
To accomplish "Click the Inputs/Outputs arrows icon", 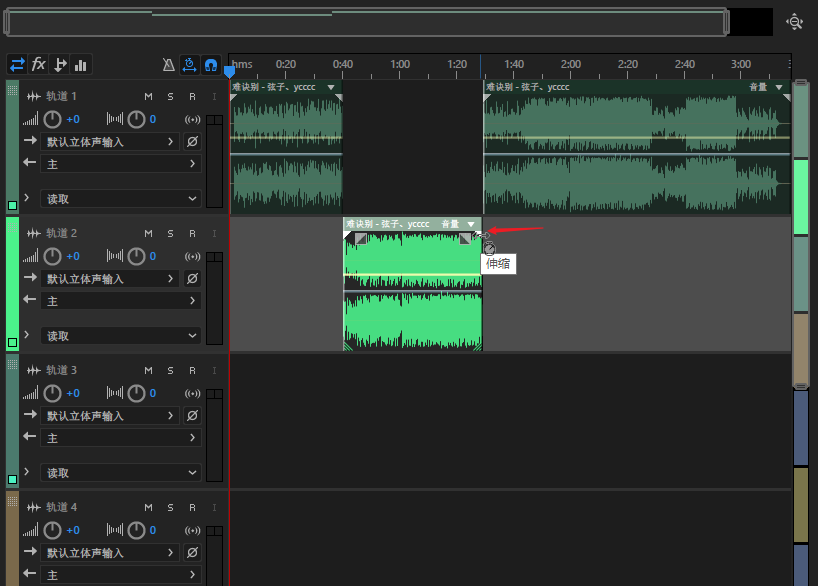I will (17, 64).
